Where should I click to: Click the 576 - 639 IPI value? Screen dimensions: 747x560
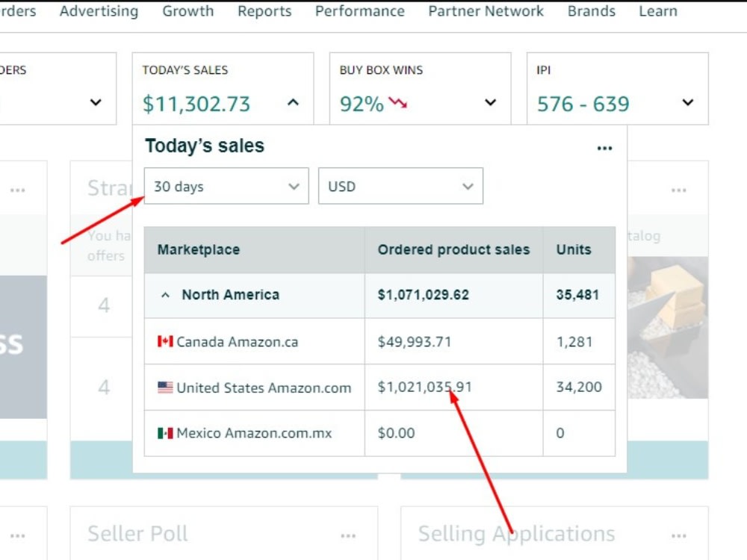[583, 104]
